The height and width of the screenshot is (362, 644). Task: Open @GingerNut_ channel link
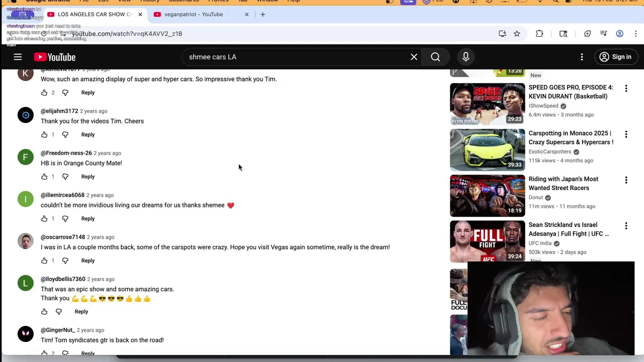click(58, 330)
